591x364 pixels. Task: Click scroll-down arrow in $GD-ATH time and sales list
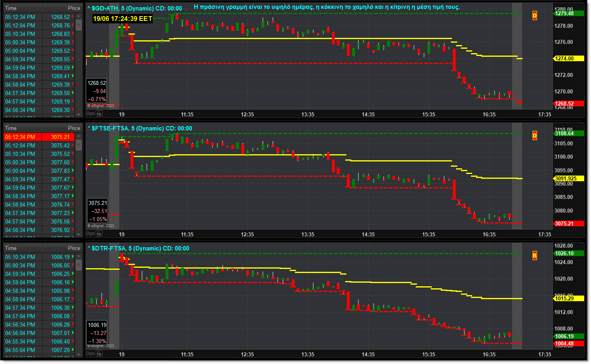pyautogui.click(x=79, y=114)
